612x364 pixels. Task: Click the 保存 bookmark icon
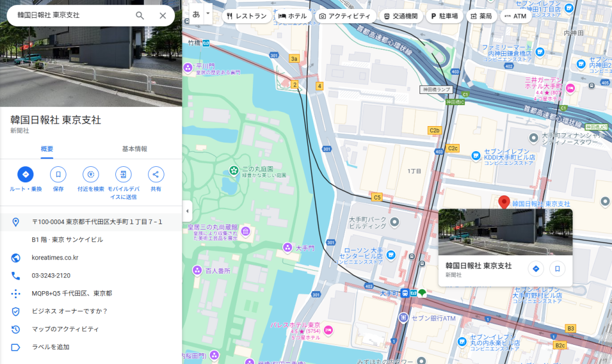58,175
